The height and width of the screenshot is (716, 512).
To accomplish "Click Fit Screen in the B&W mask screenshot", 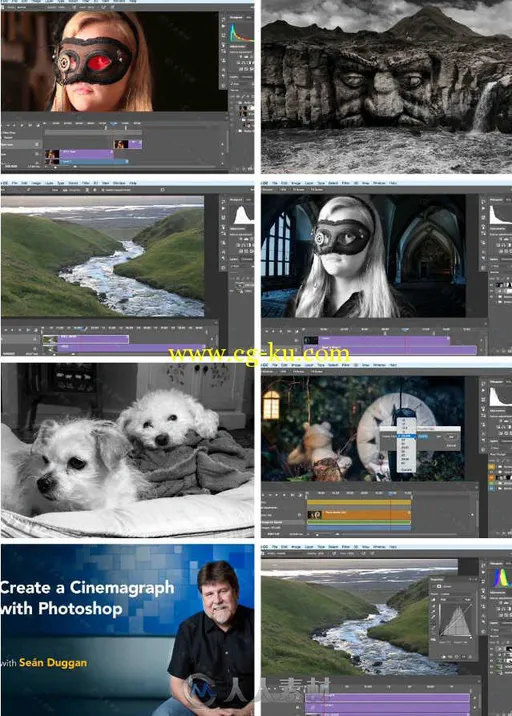I will [x=299, y=189].
